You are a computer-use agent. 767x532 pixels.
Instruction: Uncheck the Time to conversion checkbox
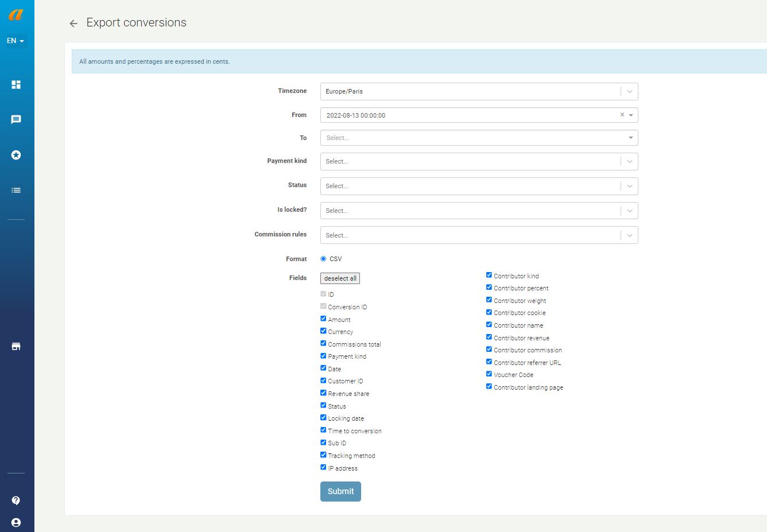click(323, 430)
